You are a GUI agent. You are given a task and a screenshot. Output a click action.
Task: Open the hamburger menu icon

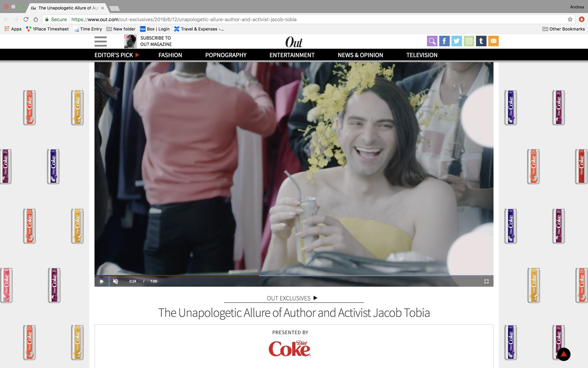100,41
